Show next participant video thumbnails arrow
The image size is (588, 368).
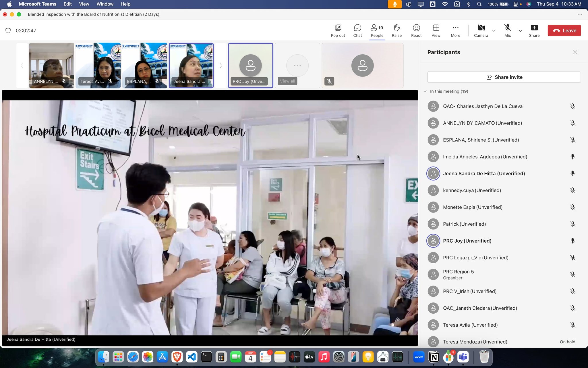pyautogui.click(x=221, y=66)
